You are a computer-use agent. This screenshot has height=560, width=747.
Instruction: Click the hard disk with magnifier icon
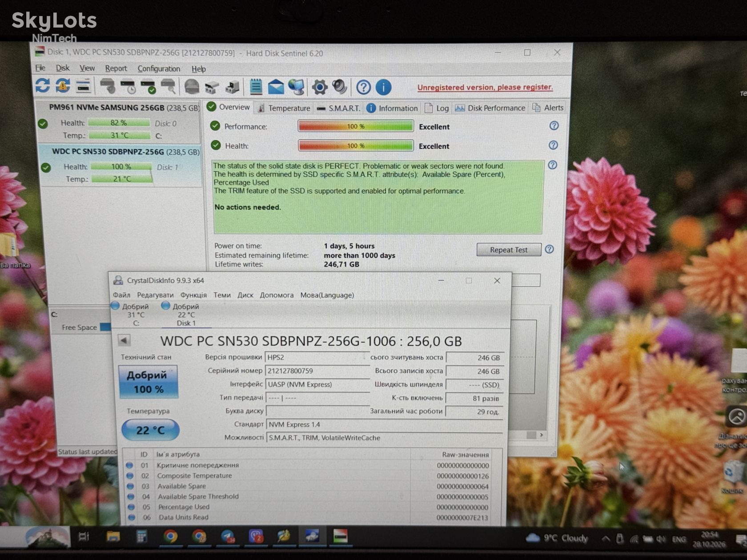(168, 86)
